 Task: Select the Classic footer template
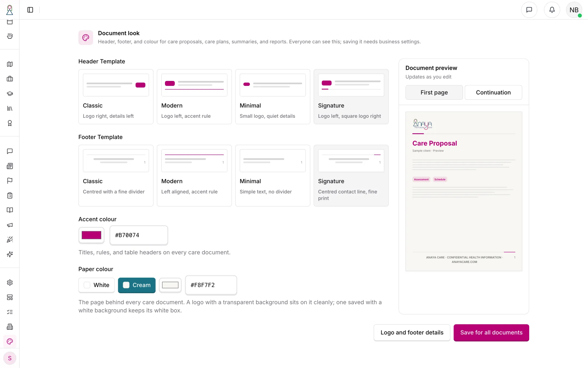coord(116,176)
